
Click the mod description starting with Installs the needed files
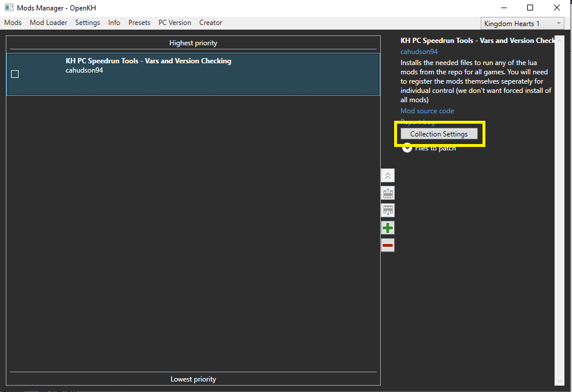[x=476, y=81]
